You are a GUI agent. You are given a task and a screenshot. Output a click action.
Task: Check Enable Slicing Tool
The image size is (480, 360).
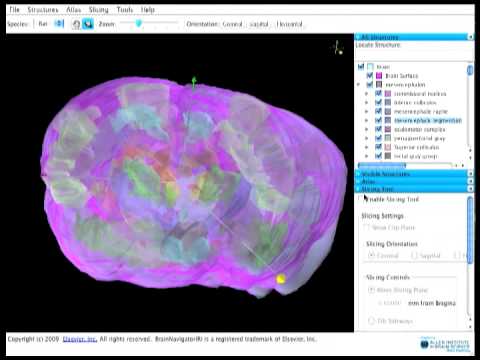point(362,199)
